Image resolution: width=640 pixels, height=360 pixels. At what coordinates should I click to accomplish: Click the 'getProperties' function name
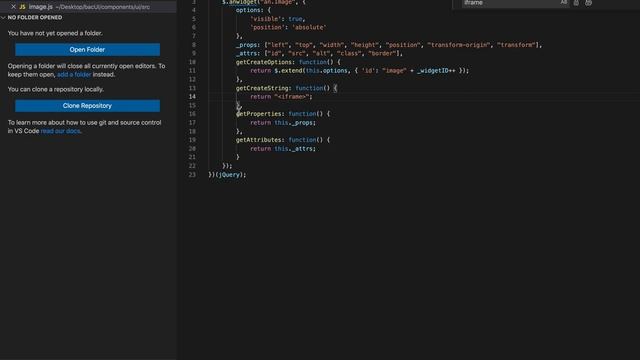point(259,114)
